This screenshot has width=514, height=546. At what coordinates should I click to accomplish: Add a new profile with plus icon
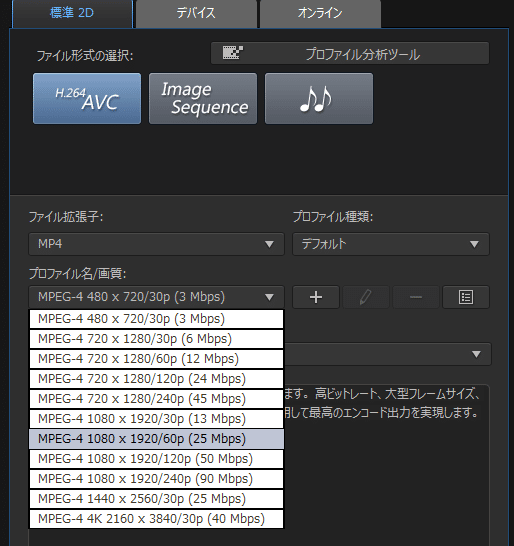[316, 297]
